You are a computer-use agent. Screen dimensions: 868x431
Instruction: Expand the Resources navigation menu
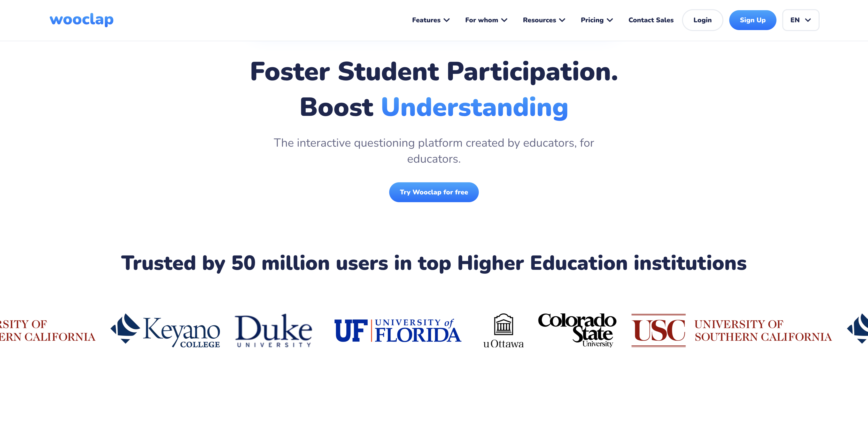coord(543,20)
